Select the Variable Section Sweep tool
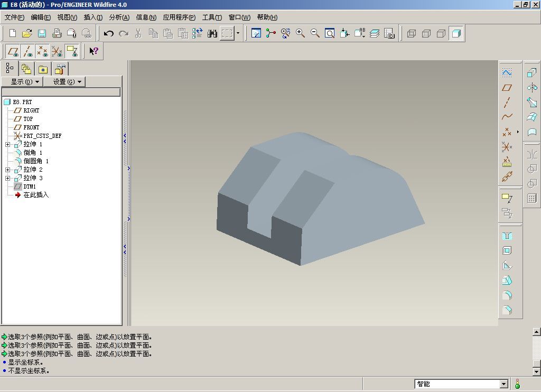Viewport: 541px width, 392px height. [x=531, y=102]
